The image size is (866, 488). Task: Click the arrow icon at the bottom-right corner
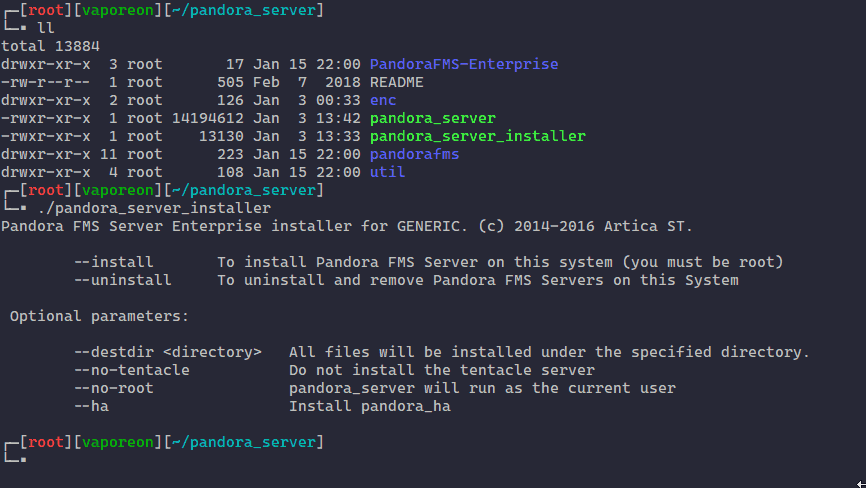tap(860, 484)
